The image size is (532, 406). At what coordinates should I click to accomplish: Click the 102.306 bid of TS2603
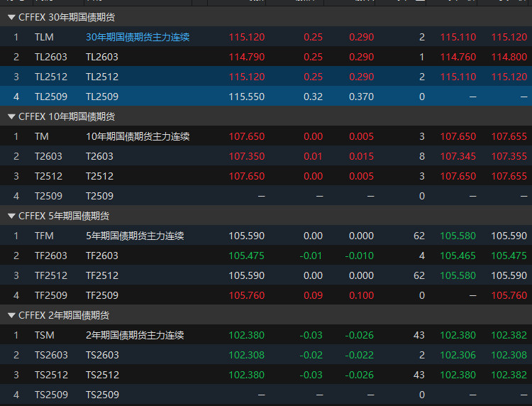[458, 355]
